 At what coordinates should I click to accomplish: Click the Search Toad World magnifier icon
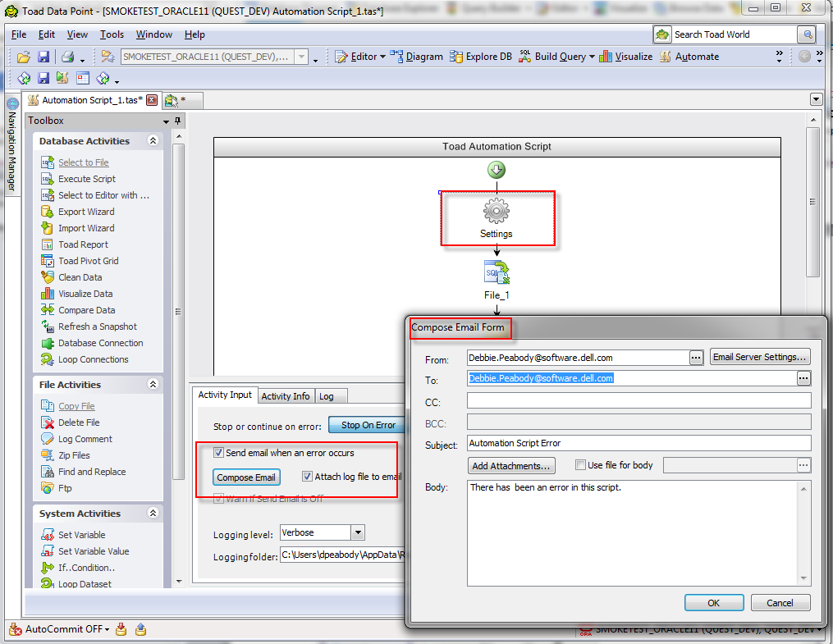(807, 35)
